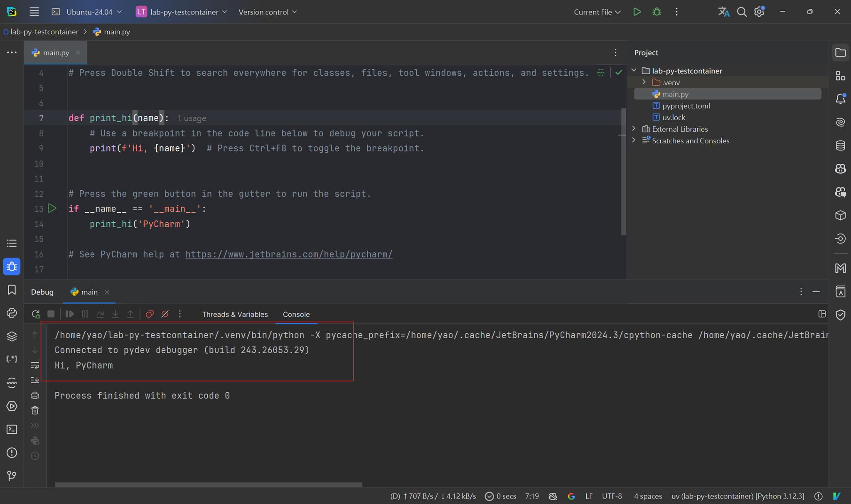
Task: Open the Python Packages tool window
Action: tap(12, 336)
